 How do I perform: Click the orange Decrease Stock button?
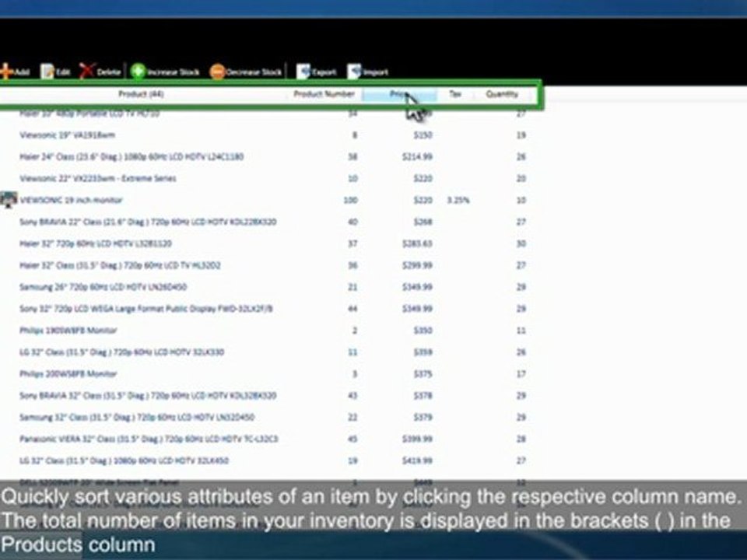click(x=246, y=72)
